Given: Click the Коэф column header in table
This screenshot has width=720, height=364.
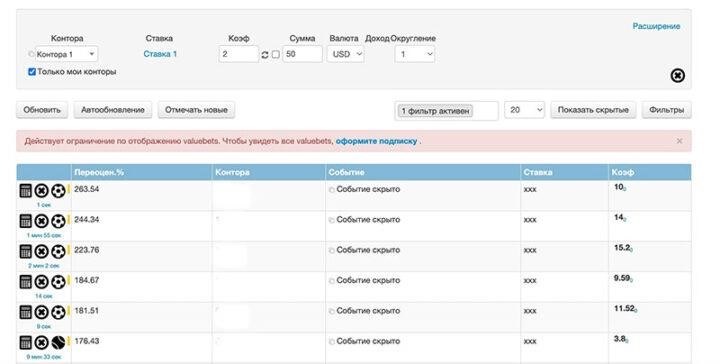Looking at the screenshot, I should [623, 173].
